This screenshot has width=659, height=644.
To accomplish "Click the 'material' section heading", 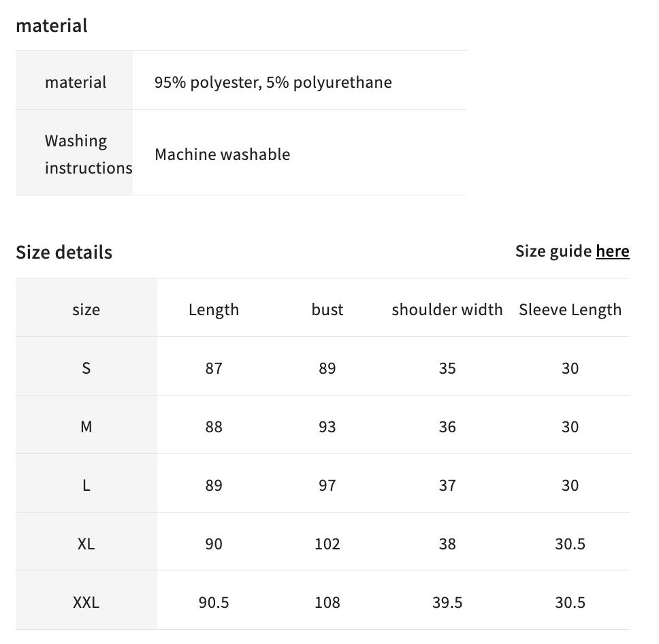I will pos(52,26).
